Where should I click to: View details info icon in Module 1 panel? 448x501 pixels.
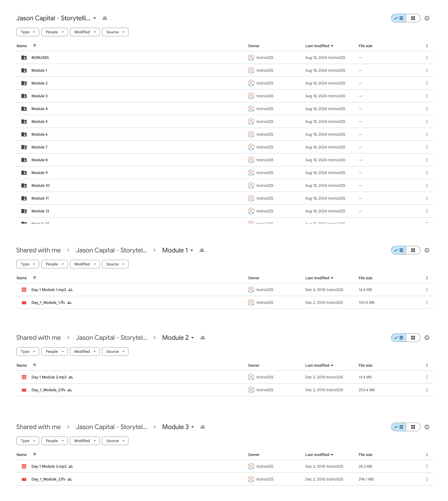(x=427, y=250)
